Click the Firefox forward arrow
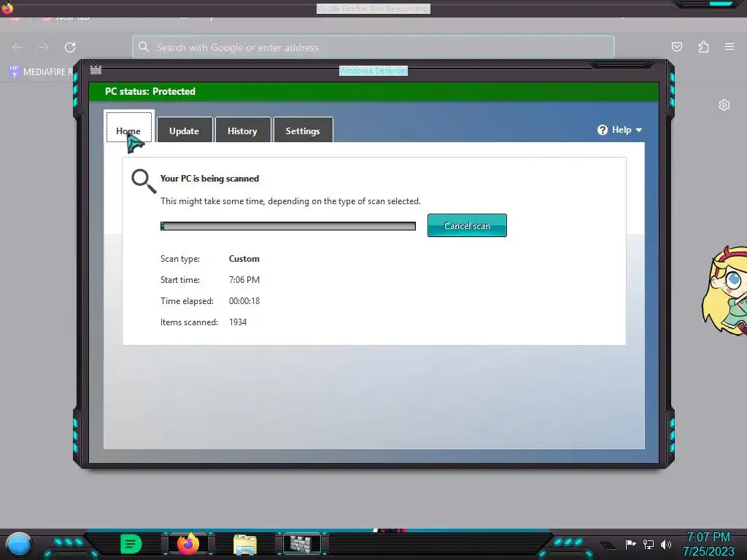The height and width of the screenshot is (560, 747). 43,47
